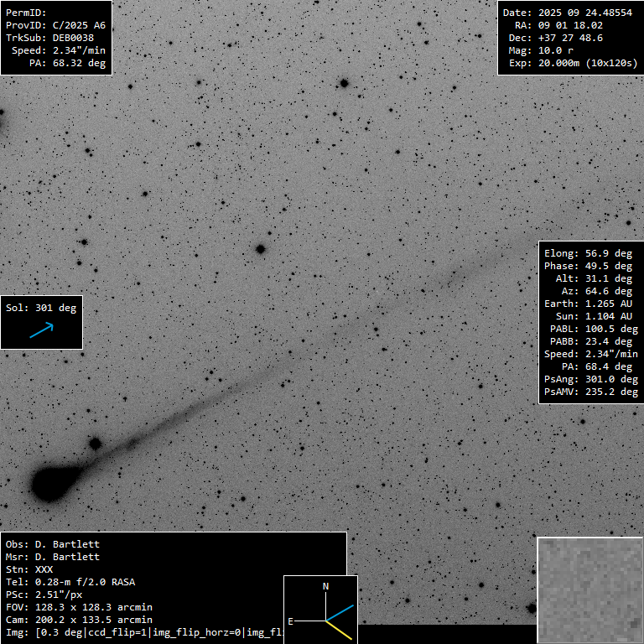Click the Tel: 0.28-m f/2.0 RASA line
Image resolution: width=644 pixels, height=644 pixels.
[x=70, y=582]
